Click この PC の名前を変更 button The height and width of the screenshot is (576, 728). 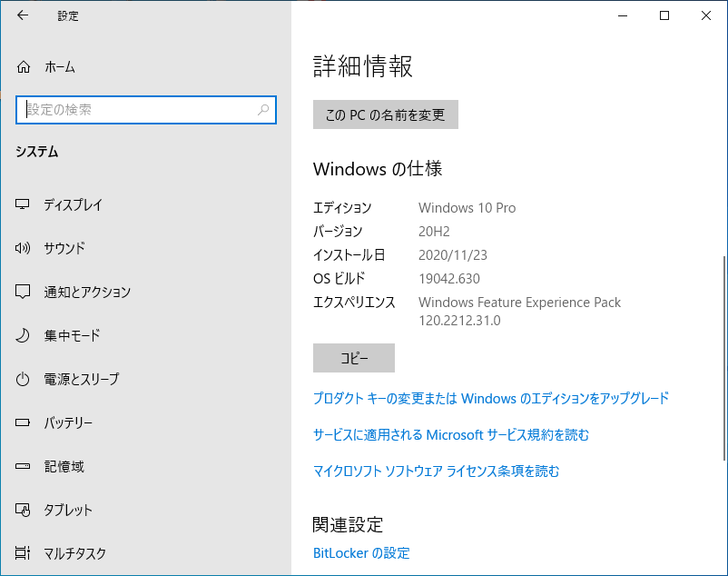386,114
